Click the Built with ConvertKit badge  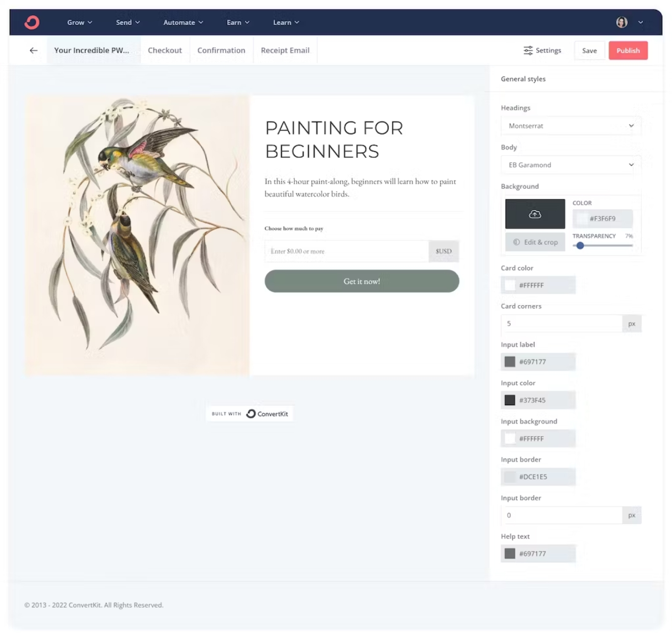(x=249, y=414)
